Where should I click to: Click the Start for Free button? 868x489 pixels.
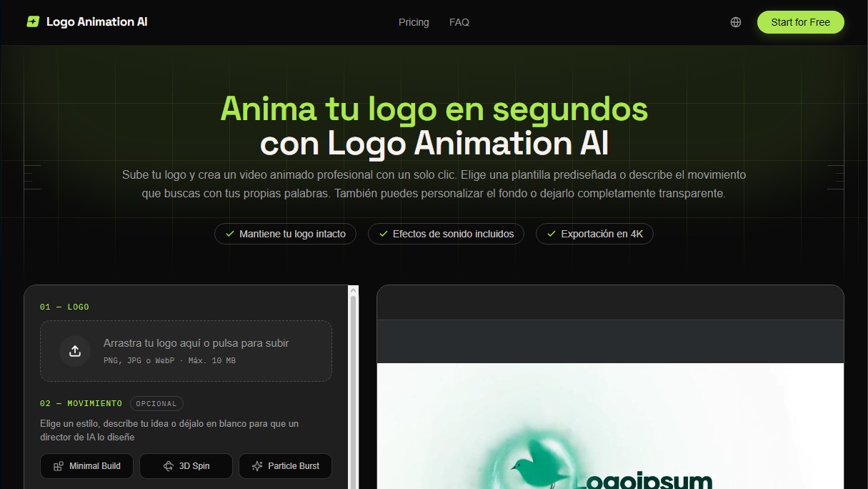click(800, 22)
